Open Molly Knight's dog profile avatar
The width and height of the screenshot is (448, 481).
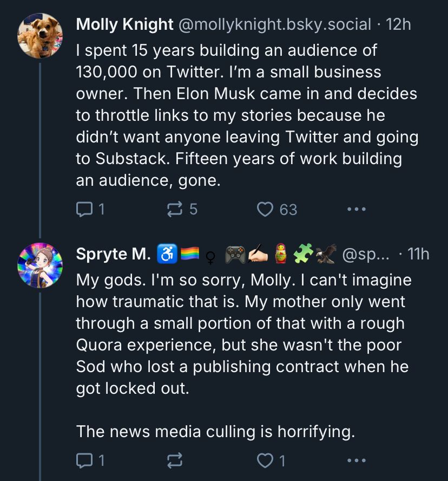pyautogui.click(x=40, y=36)
